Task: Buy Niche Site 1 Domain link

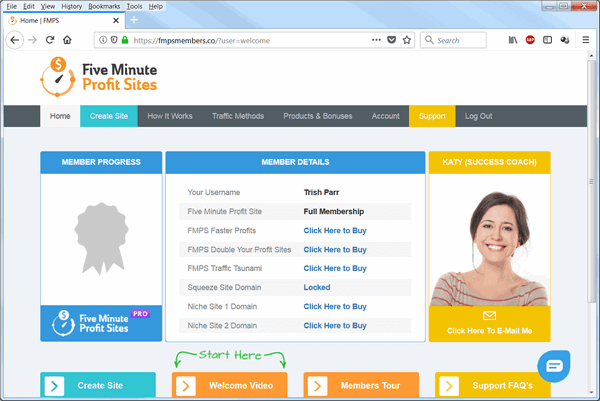Action: [x=335, y=306]
